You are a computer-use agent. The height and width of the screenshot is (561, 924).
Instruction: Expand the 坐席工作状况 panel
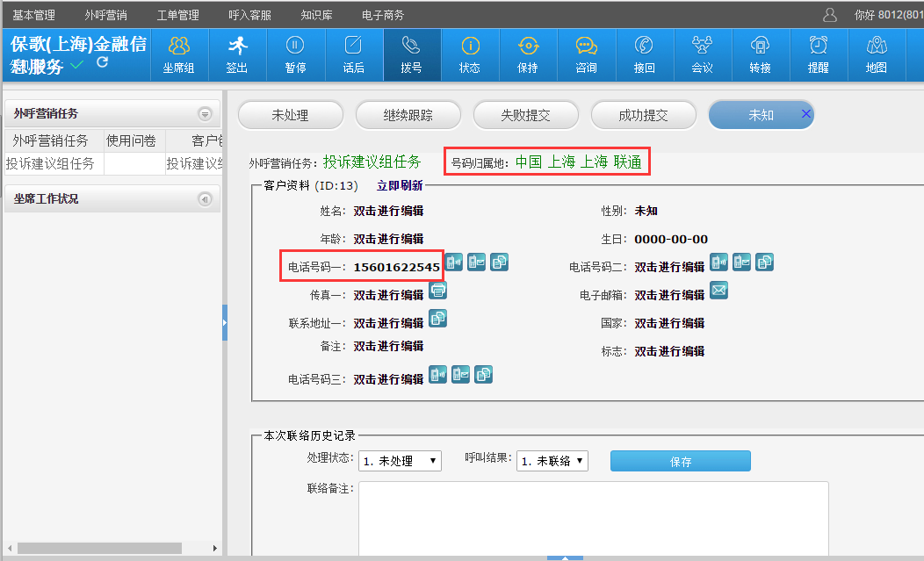[x=205, y=199]
